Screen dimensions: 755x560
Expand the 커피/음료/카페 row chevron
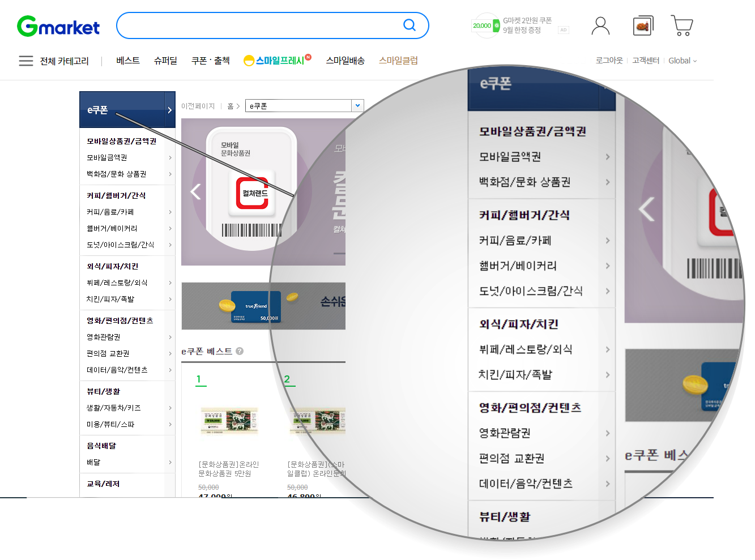[170, 212]
